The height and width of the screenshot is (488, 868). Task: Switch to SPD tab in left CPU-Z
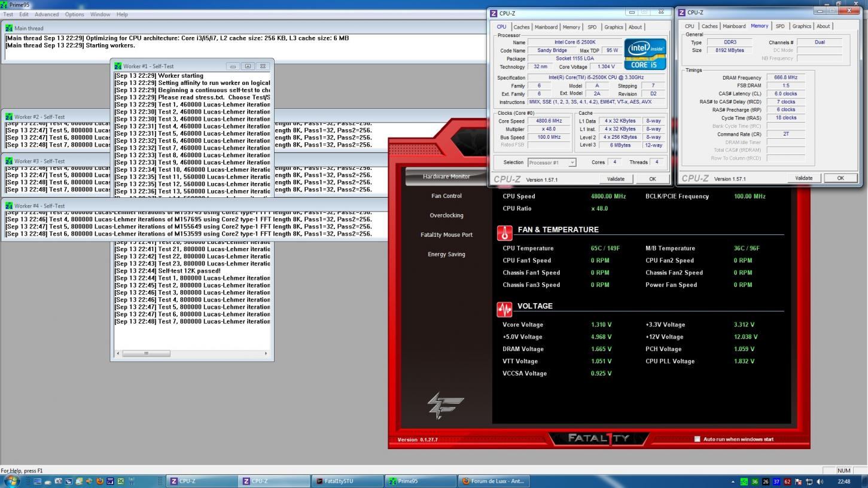click(592, 27)
